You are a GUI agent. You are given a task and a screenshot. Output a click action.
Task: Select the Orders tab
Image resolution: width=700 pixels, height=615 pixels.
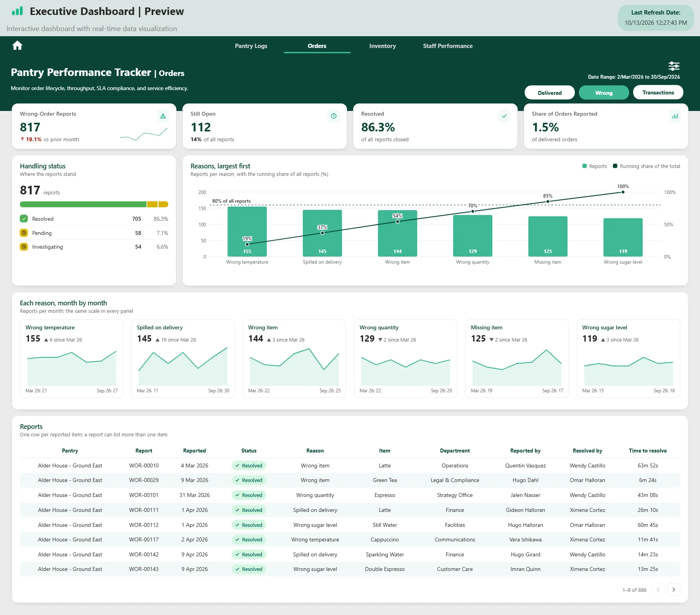coord(317,46)
